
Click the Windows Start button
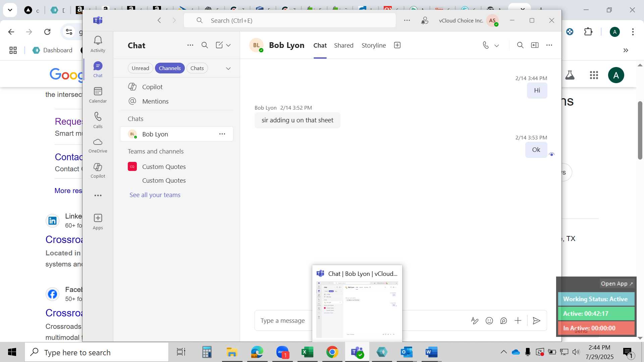(x=12, y=352)
